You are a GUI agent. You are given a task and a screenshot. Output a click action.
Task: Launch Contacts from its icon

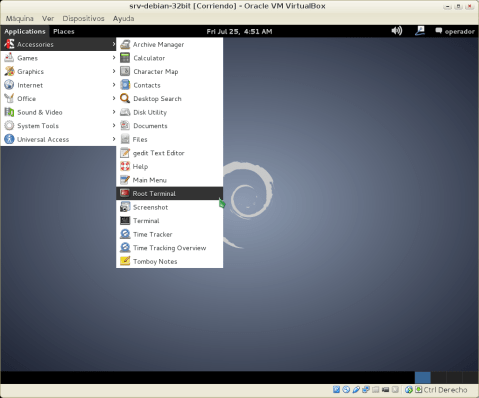click(x=125, y=85)
